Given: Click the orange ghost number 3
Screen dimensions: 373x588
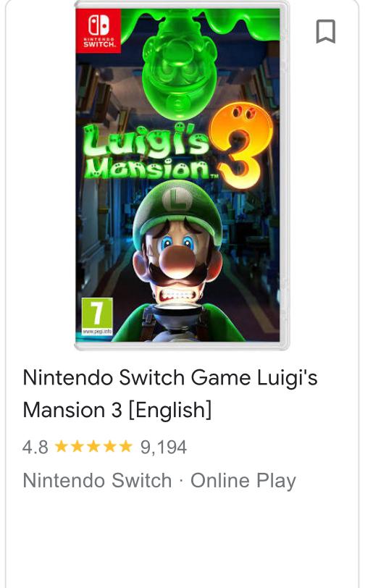Looking at the screenshot, I should pyautogui.click(x=242, y=146).
